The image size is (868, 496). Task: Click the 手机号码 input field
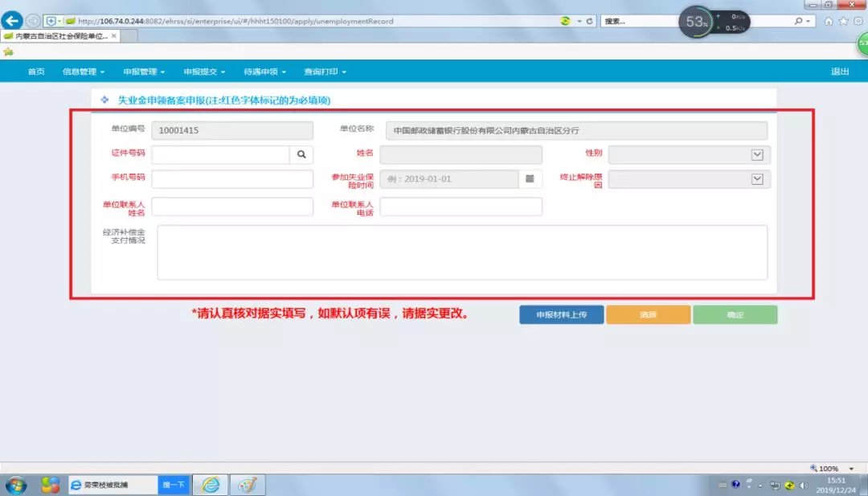click(231, 179)
